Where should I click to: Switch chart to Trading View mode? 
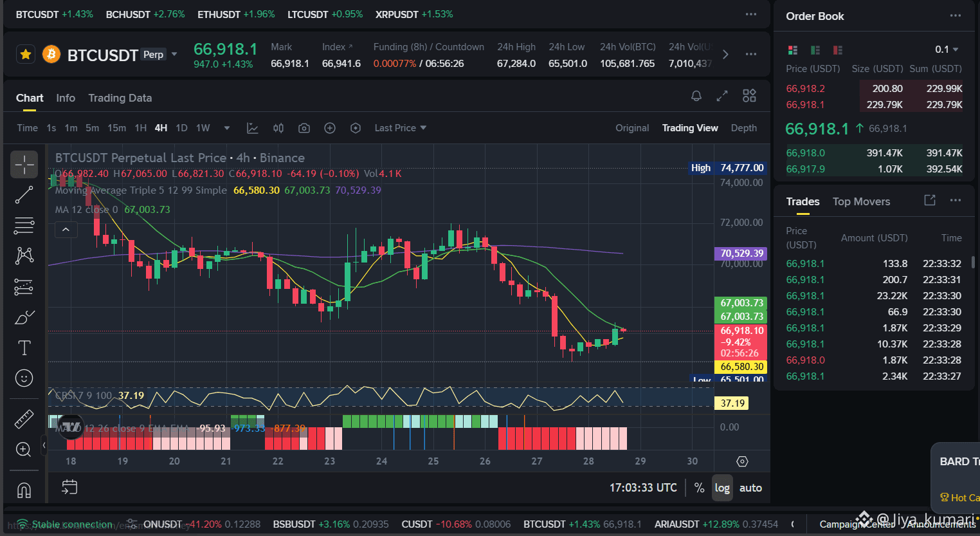(x=690, y=128)
